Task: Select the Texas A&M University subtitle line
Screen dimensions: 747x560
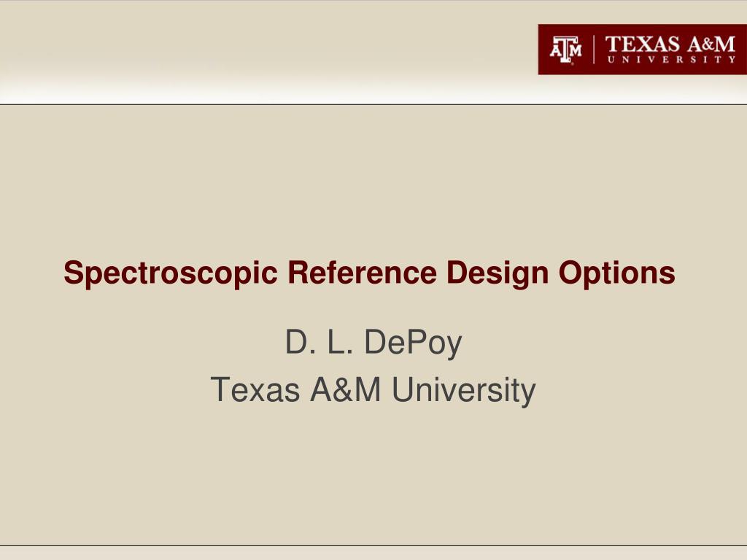Action: tap(373, 389)
